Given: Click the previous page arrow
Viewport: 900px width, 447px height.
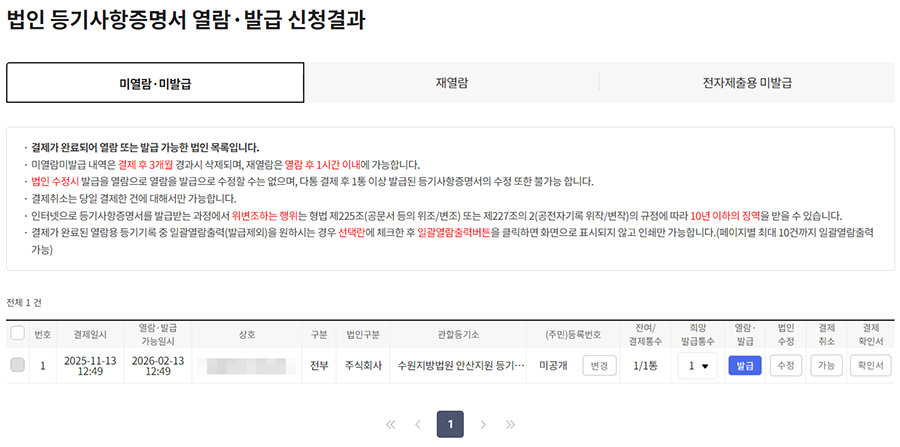Looking at the screenshot, I should click(x=418, y=425).
